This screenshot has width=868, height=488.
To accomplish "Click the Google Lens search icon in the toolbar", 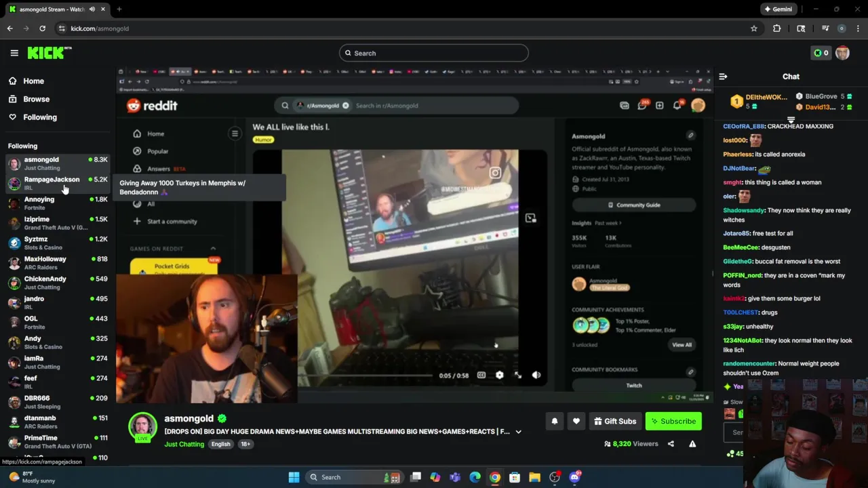I will 801,28.
